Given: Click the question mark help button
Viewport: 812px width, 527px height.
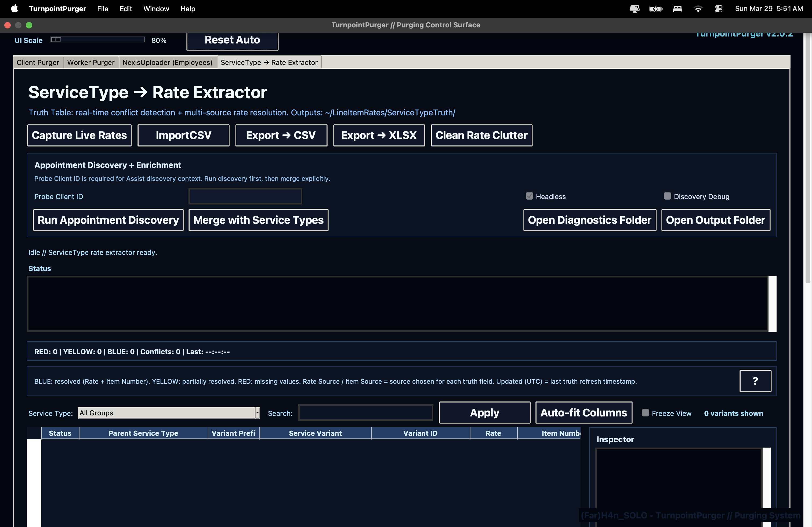Looking at the screenshot, I should pyautogui.click(x=755, y=381).
